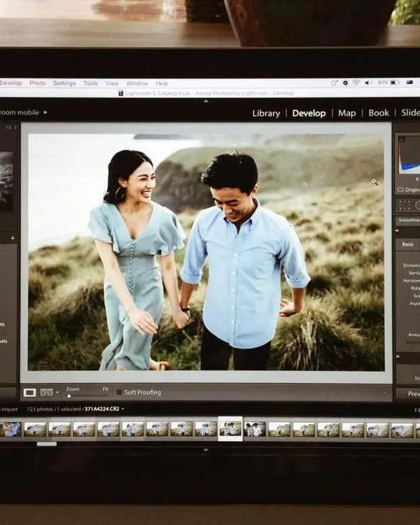Viewport: 420px width, 525px height.
Task: Select the Crop Overlay tool icon
Action: click(x=405, y=205)
